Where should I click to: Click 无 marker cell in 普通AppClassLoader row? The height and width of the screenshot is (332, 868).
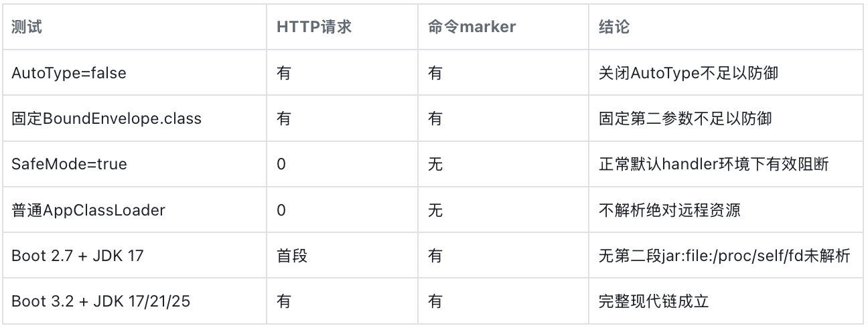pyautogui.click(x=504, y=210)
